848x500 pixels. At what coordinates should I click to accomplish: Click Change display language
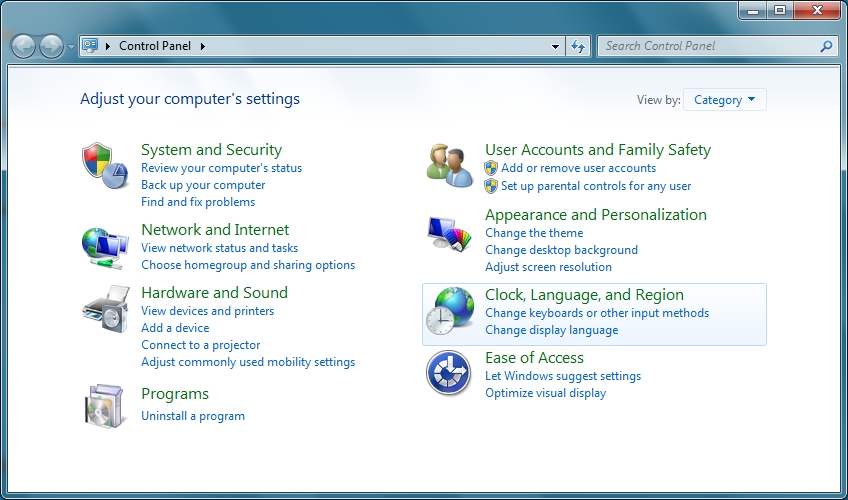(x=552, y=330)
